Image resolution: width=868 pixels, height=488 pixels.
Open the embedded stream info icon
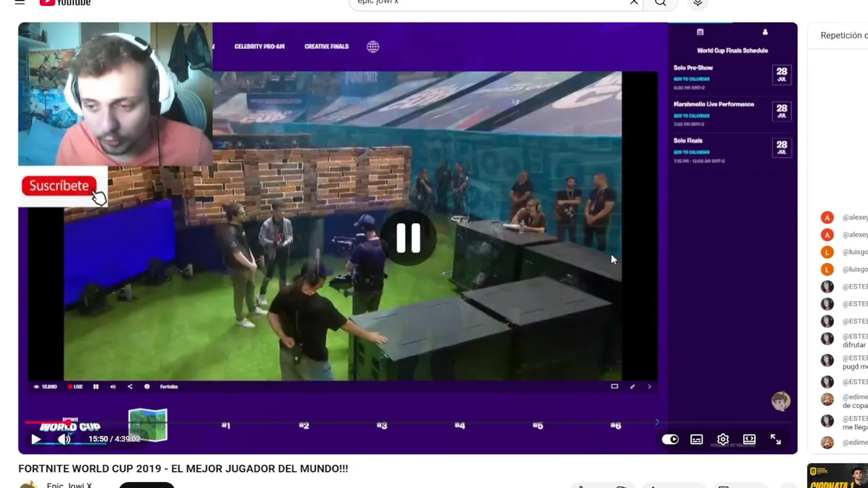[x=146, y=386]
